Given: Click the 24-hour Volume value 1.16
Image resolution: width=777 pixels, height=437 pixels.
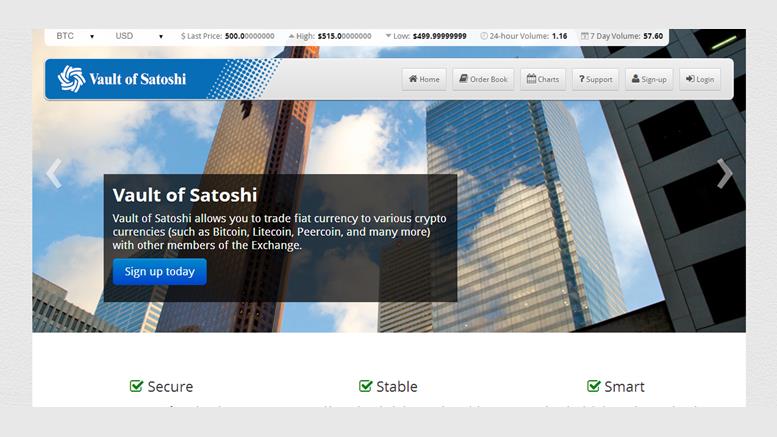Looking at the screenshot, I should 559,36.
